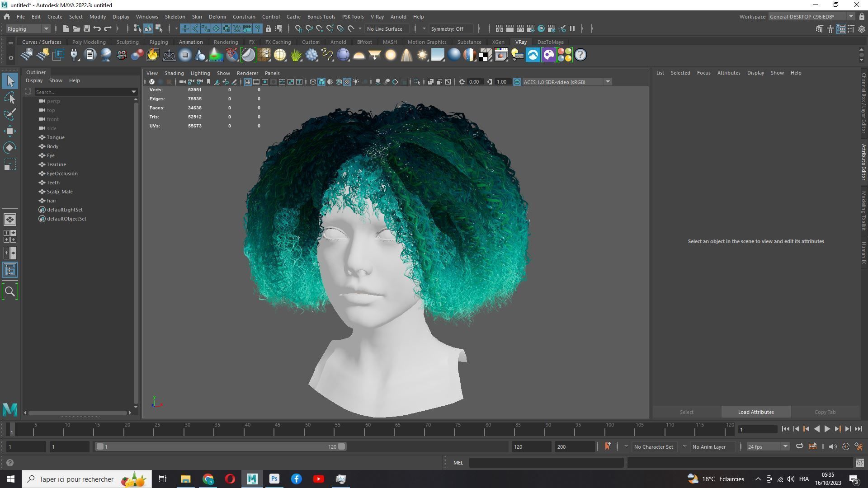
Task: Open the viewport Shading menu
Action: click(174, 73)
